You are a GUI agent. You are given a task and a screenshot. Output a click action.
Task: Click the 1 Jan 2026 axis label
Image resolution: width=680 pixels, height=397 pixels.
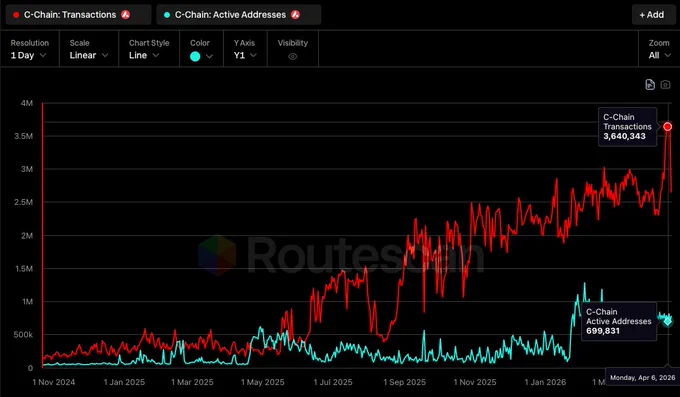pos(545,382)
